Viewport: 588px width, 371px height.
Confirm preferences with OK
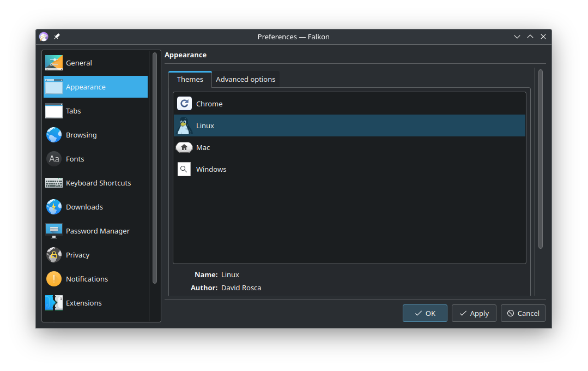[425, 313]
